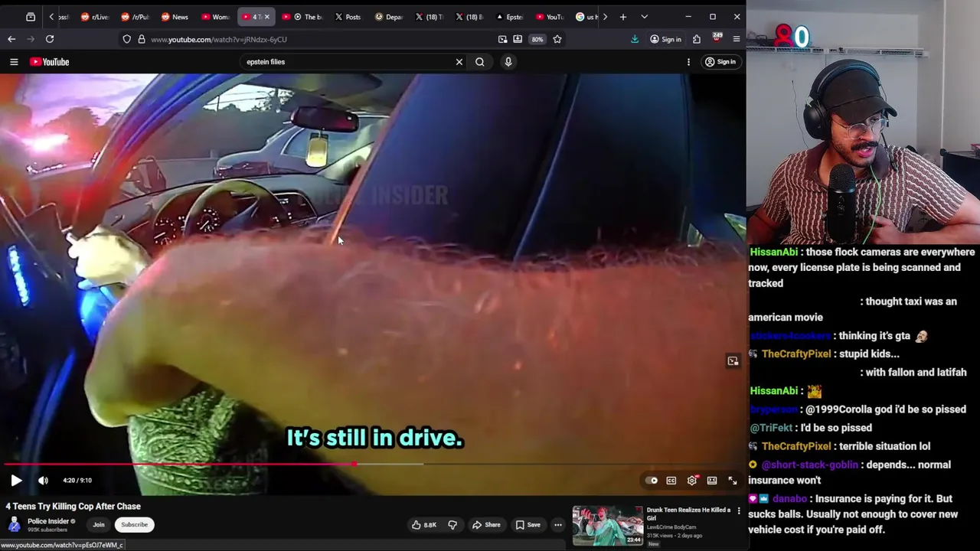
Task: Focus the YouTube search field
Action: (348, 62)
